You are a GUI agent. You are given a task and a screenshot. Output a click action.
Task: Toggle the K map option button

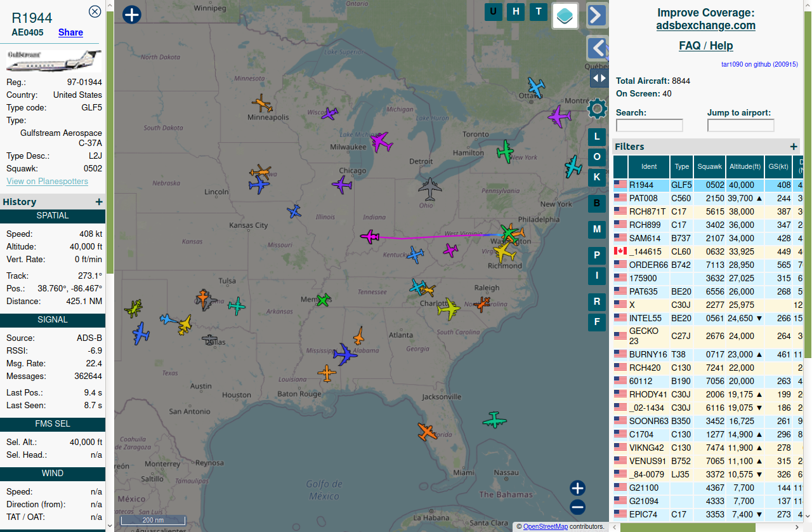596,176
